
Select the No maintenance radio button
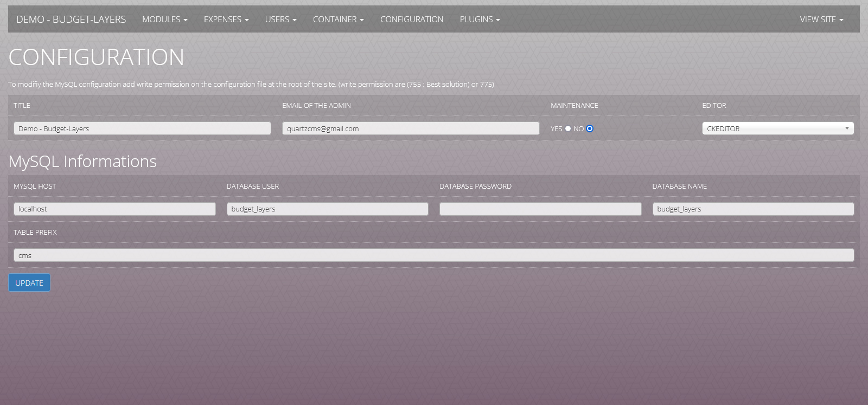click(590, 128)
